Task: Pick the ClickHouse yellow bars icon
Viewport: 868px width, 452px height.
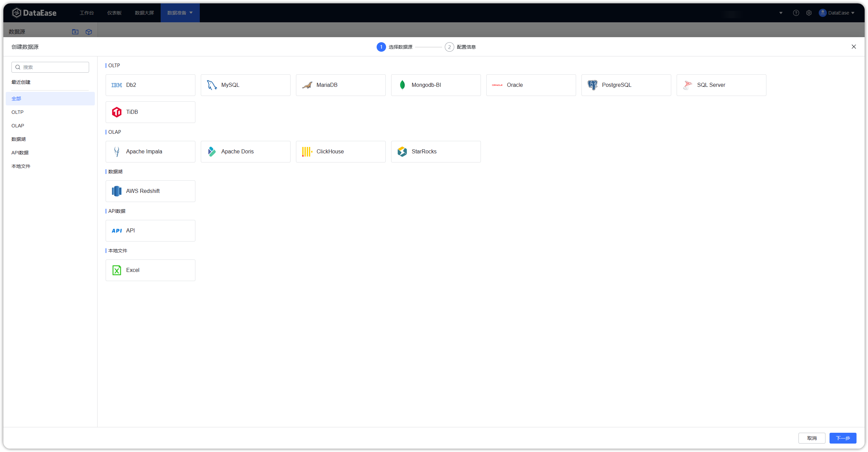Action: pyautogui.click(x=307, y=152)
